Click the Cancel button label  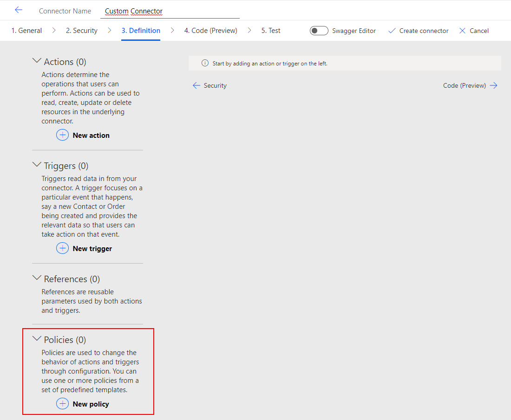[479, 31]
